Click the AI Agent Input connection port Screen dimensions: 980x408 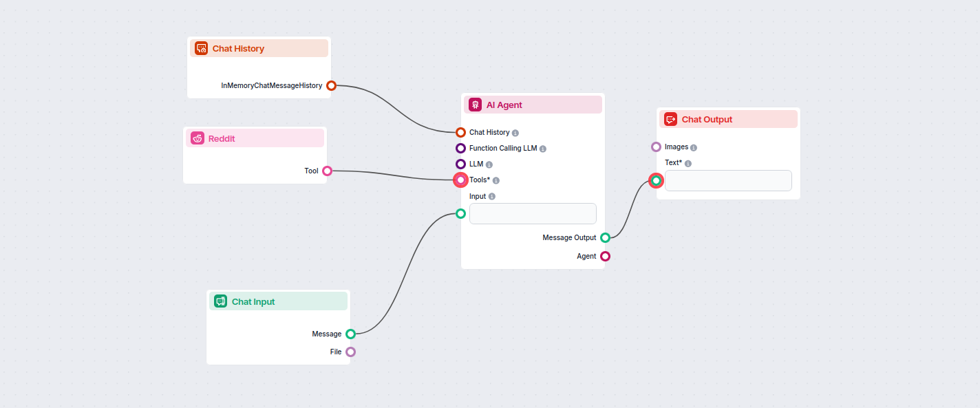[x=461, y=213]
